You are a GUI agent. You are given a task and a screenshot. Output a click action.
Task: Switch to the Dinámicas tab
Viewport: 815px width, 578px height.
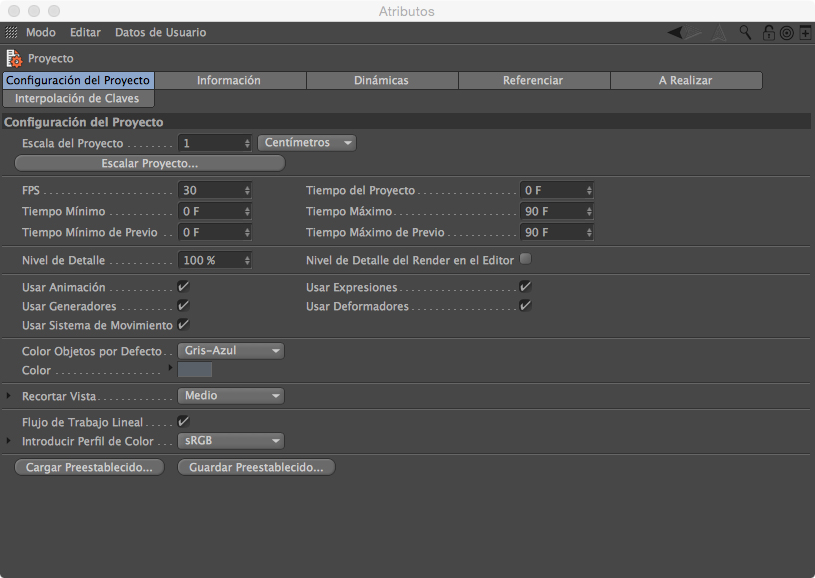(x=381, y=81)
